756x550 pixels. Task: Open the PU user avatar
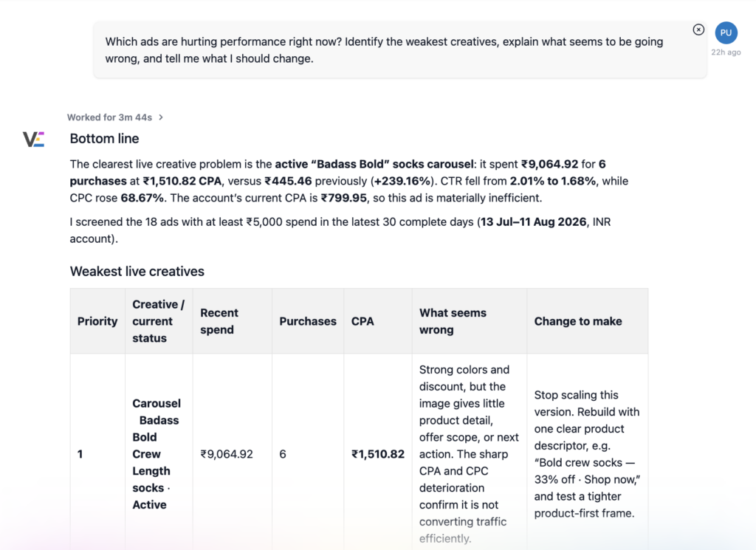[x=726, y=32]
